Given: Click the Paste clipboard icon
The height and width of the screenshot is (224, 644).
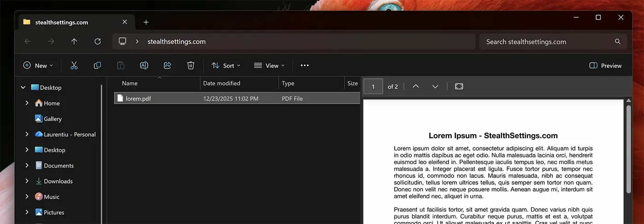Looking at the screenshot, I should coord(121,65).
